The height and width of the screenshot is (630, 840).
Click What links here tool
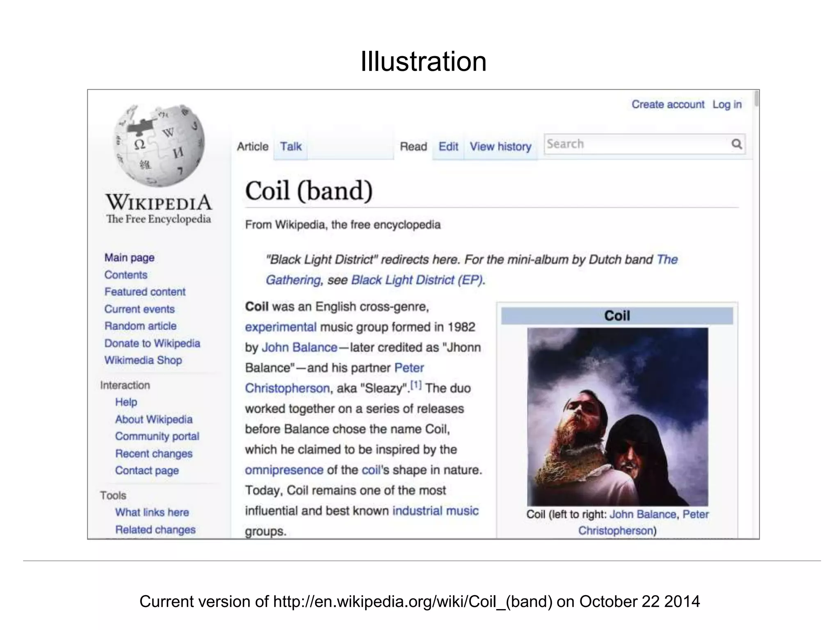152,512
